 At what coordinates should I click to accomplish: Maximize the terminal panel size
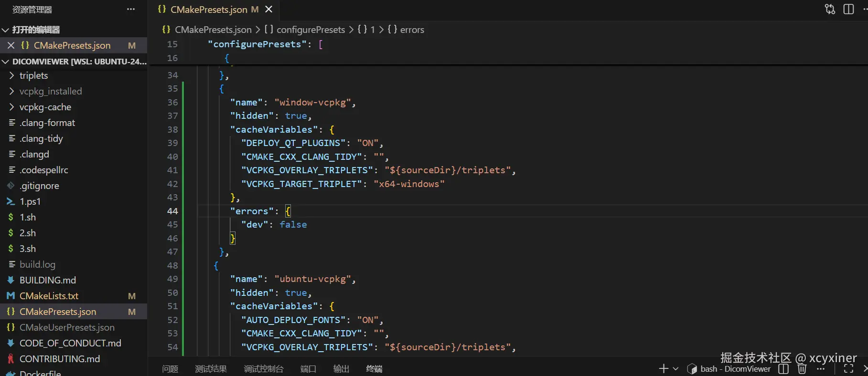coord(848,368)
